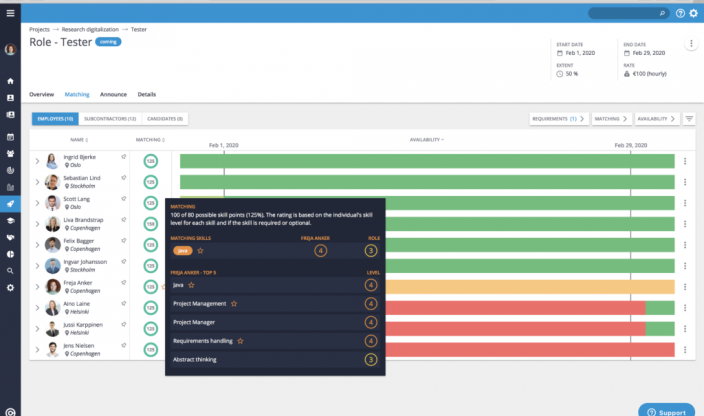This screenshot has height=416, width=704.
Task: Pin Ingrid Bjerke with the pin icon
Action: point(124,157)
